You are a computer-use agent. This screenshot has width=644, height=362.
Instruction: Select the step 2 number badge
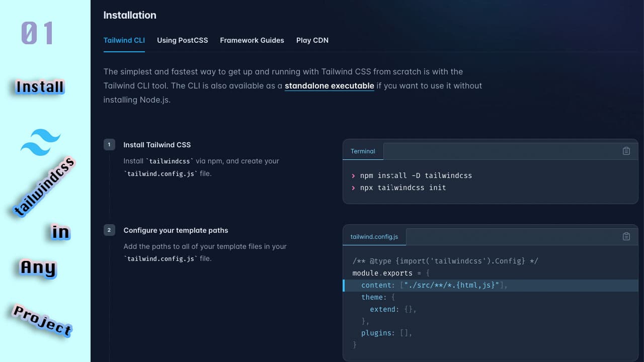pos(109,230)
